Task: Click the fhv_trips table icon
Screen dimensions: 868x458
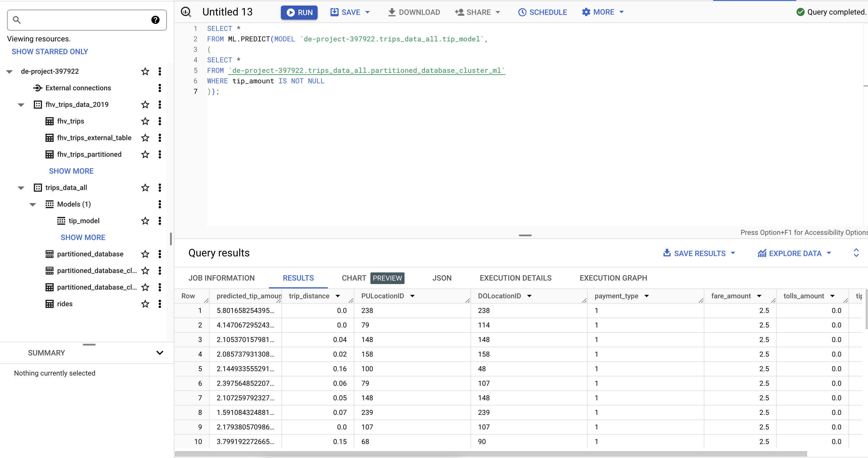Action: [50, 121]
